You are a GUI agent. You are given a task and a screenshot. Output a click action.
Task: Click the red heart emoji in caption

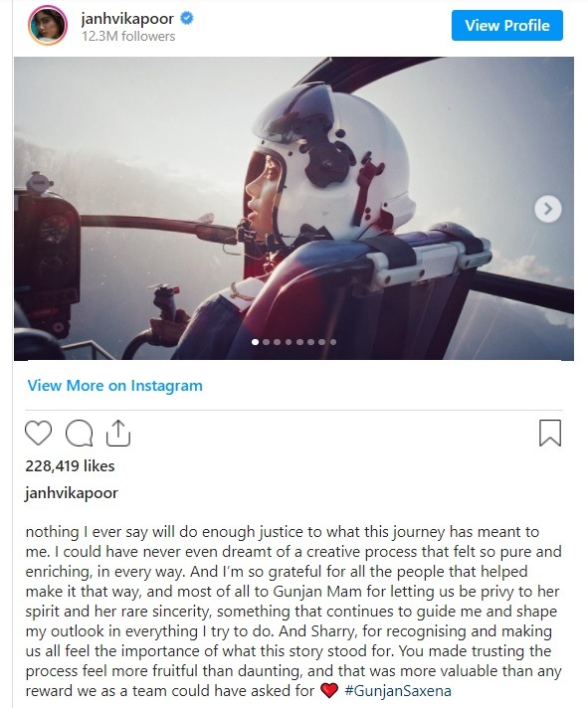click(328, 691)
